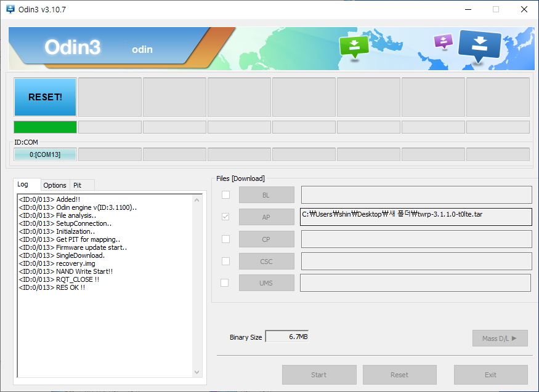Image resolution: width=539 pixels, height=392 pixels.
Task: Click the CP file path field
Action: pos(416,239)
